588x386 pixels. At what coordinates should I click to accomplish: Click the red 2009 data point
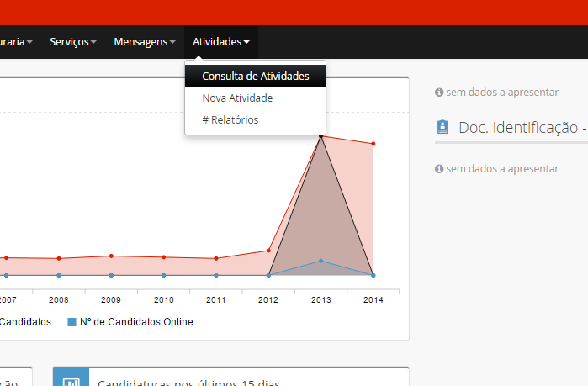pyautogui.click(x=111, y=256)
